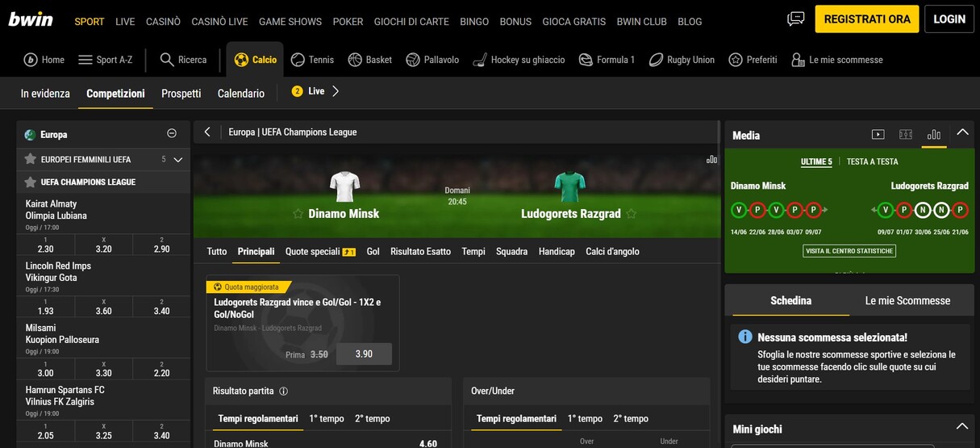Click the Ludogorets green shirt
Image resolution: width=980 pixels, height=448 pixels.
pyautogui.click(x=570, y=186)
